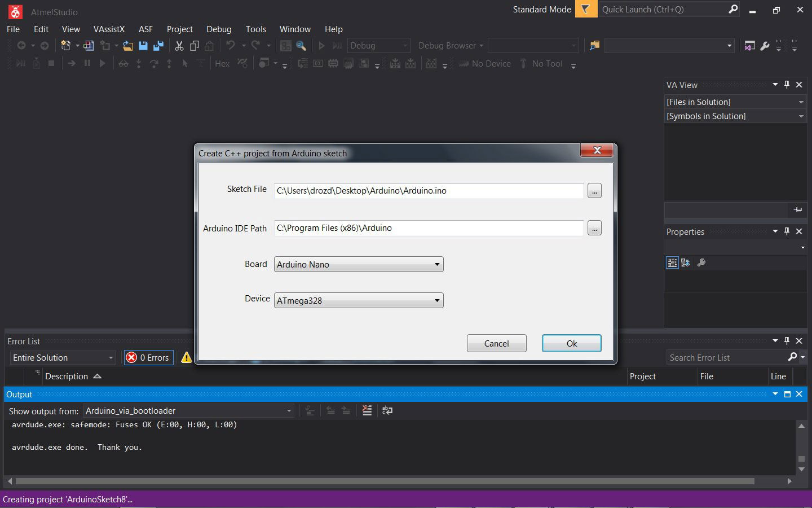Click the Step Into down-arrow icon
812x508 pixels.
(x=139, y=64)
